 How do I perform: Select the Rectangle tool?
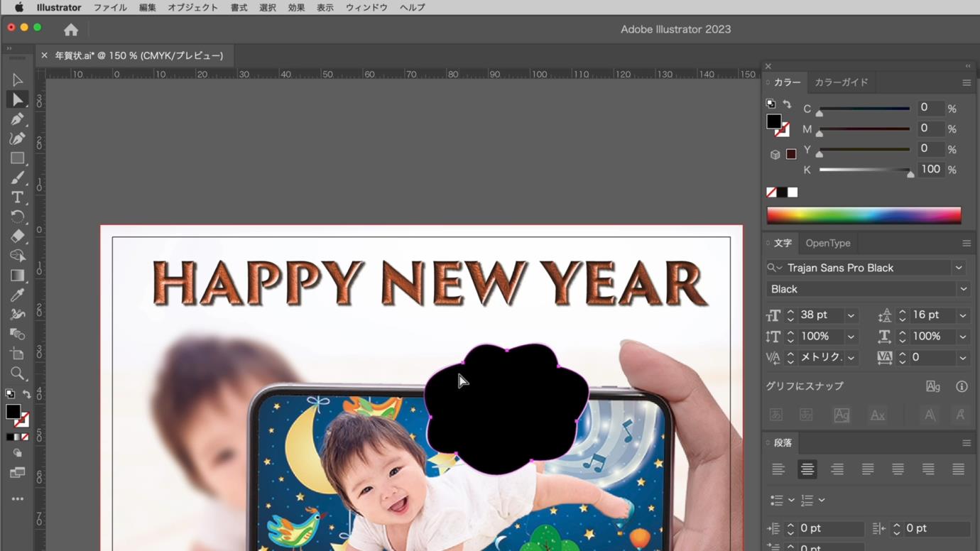pyautogui.click(x=17, y=158)
